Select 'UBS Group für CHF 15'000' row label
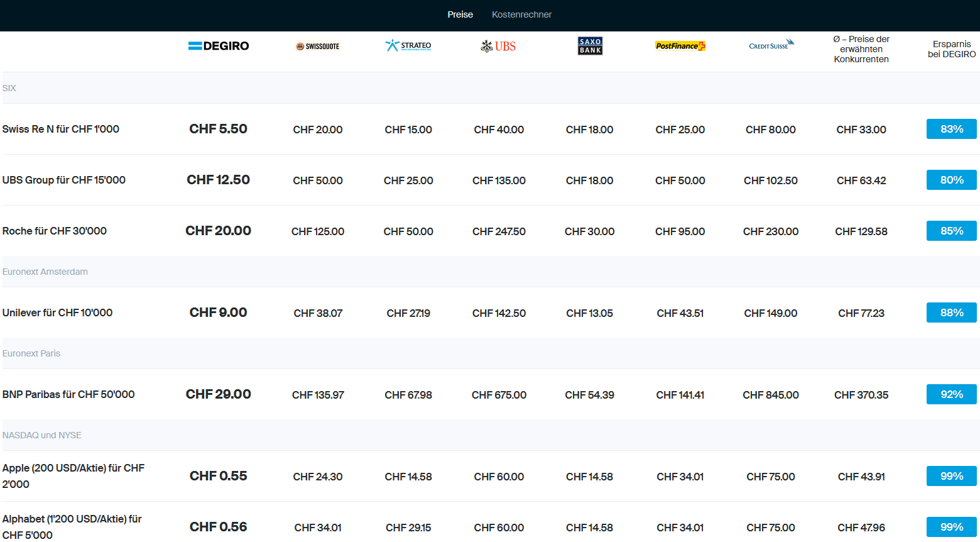Screen dimensions: 980x542 click(x=64, y=180)
